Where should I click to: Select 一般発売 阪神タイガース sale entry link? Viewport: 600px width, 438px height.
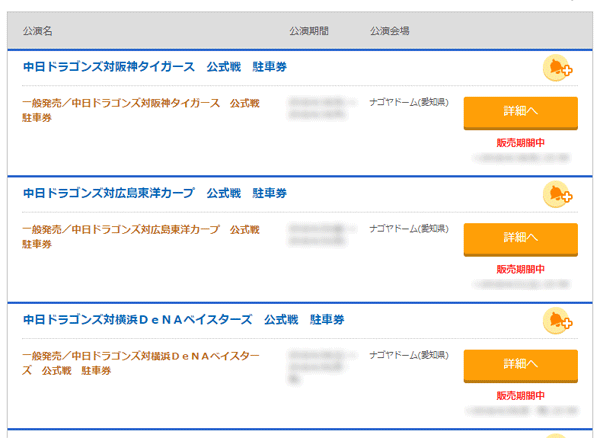coord(141,110)
